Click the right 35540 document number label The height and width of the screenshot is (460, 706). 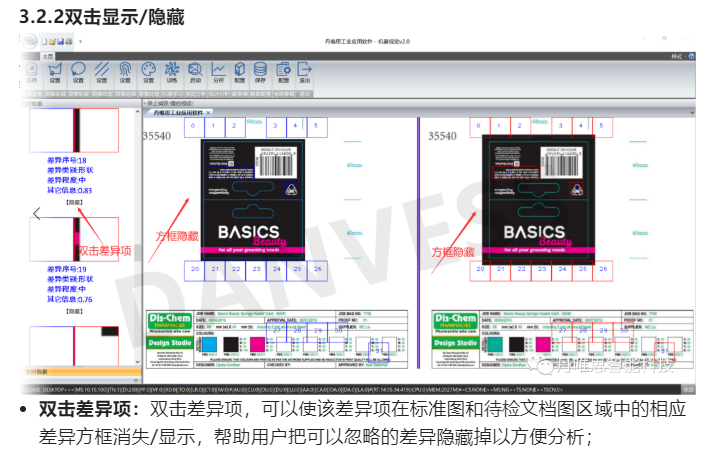pyautogui.click(x=442, y=136)
